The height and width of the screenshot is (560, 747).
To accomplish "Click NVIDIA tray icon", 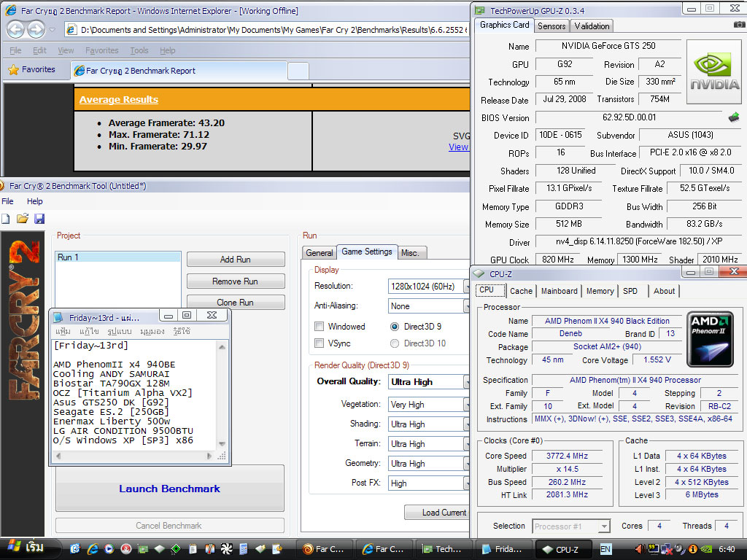I will 707,549.
